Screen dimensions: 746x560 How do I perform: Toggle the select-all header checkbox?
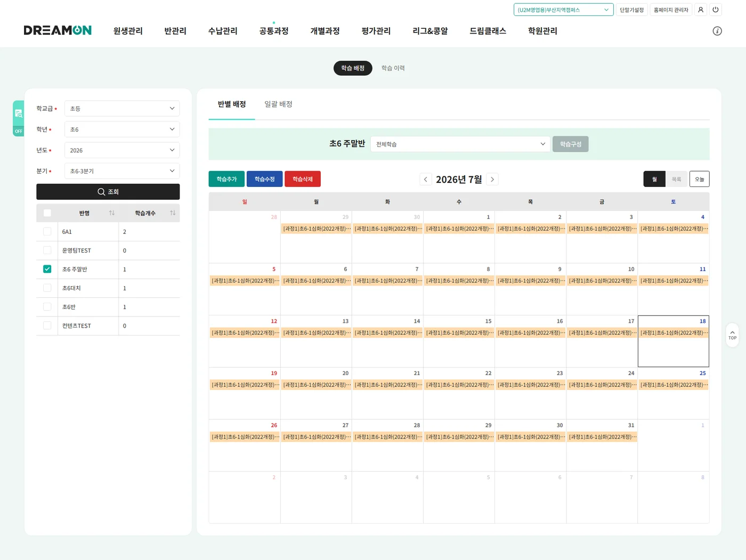[x=47, y=213]
